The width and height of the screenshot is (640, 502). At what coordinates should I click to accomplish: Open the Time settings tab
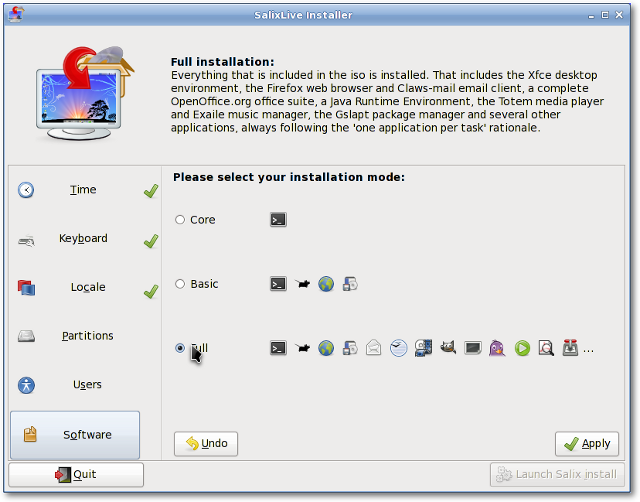[84, 190]
